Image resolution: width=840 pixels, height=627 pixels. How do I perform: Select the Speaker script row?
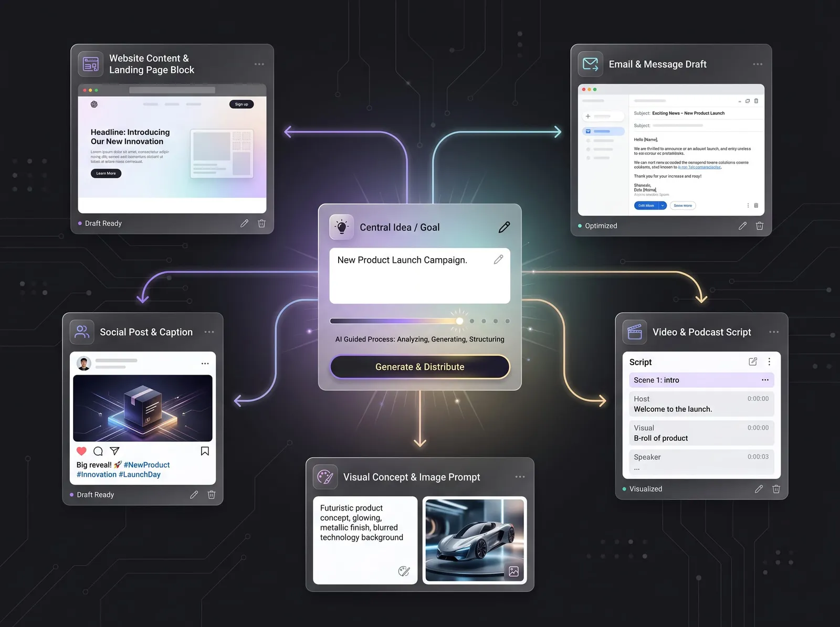pos(701,462)
